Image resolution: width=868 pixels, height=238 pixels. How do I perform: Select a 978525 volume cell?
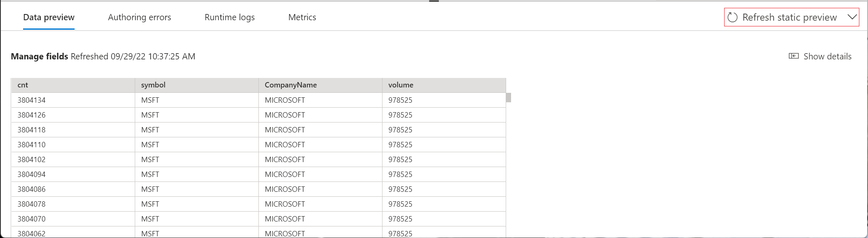pyautogui.click(x=400, y=100)
